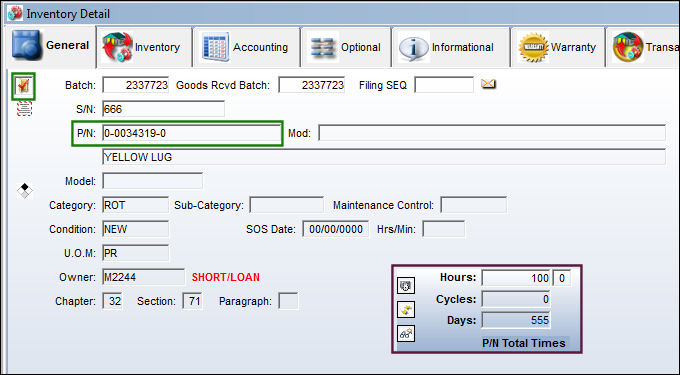680x375 pixels.
Task: Click the empty Paragraph field
Action: point(288,301)
